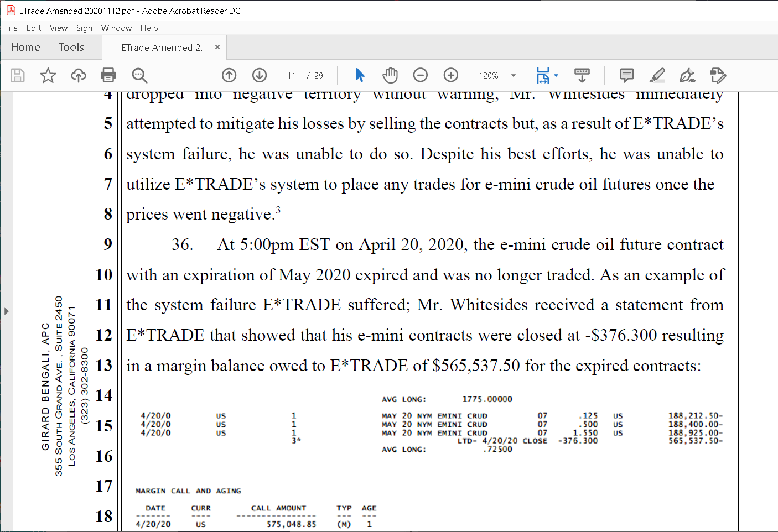Click the '1775.00000' AVG LONG value

coord(487,399)
